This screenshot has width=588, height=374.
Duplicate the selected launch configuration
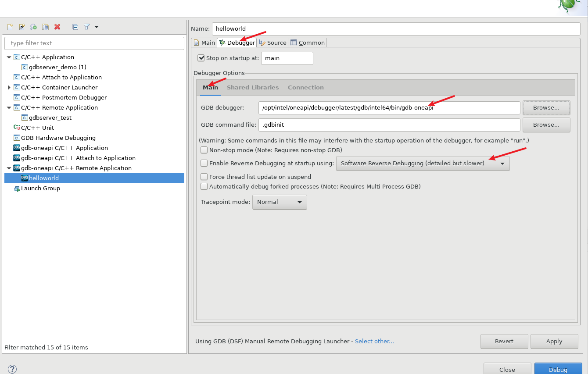click(45, 27)
